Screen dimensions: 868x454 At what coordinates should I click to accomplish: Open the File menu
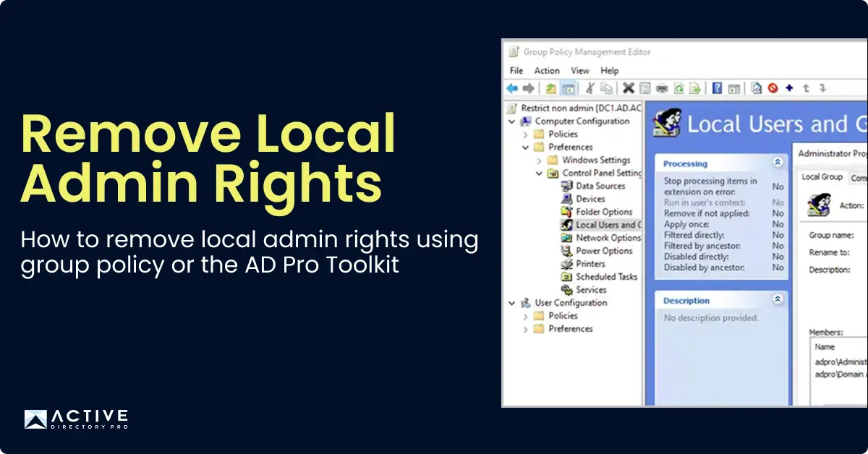[x=516, y=71]
